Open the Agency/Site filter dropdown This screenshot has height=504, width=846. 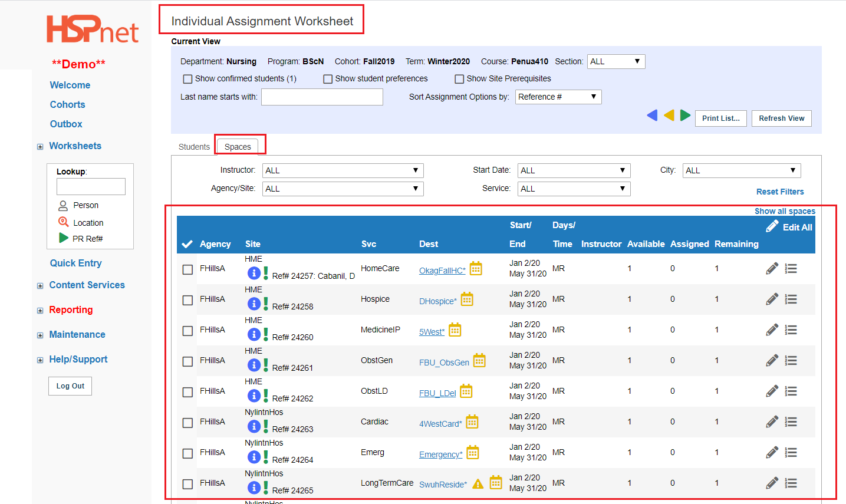coord(343,189)
